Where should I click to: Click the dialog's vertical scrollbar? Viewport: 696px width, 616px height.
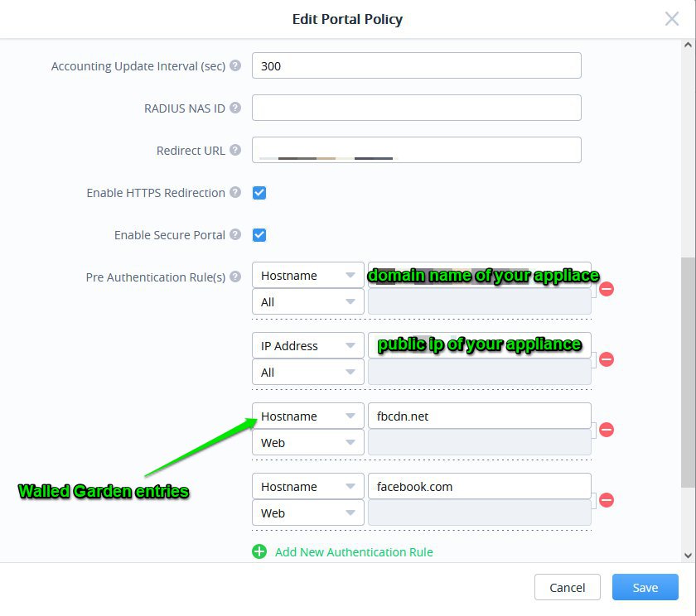688,373
